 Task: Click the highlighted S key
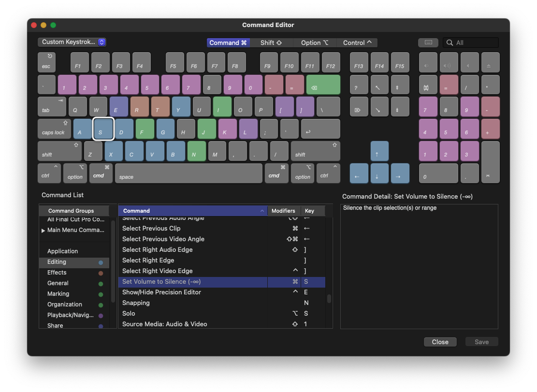(103, 129)
